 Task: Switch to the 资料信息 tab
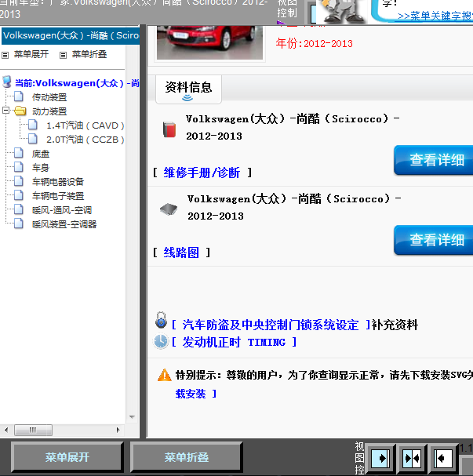tap(188, 89)
